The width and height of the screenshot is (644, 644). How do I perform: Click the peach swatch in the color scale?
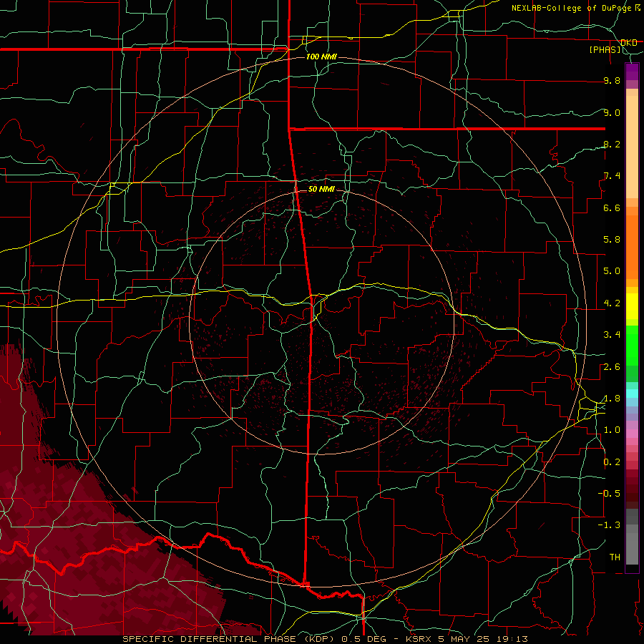[x=632, y=147]
